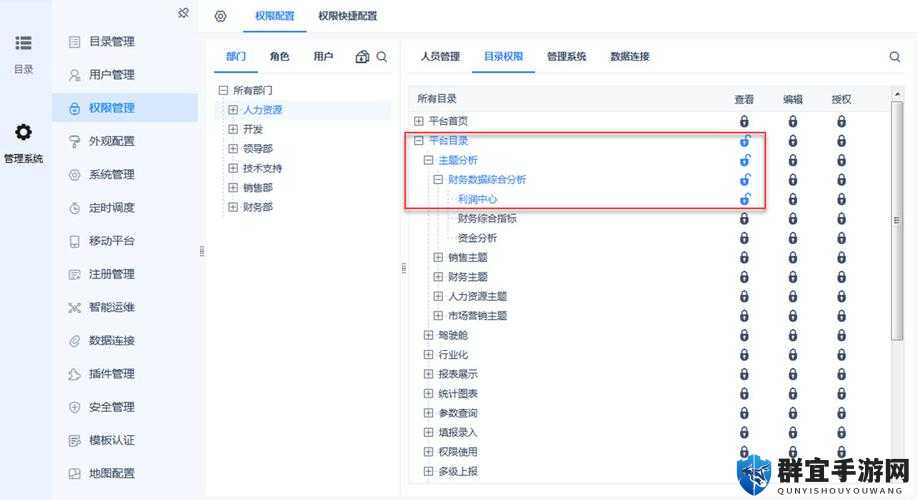
Task: Collapse the 财务数据综合分析 node
Action: pos(437,180)
